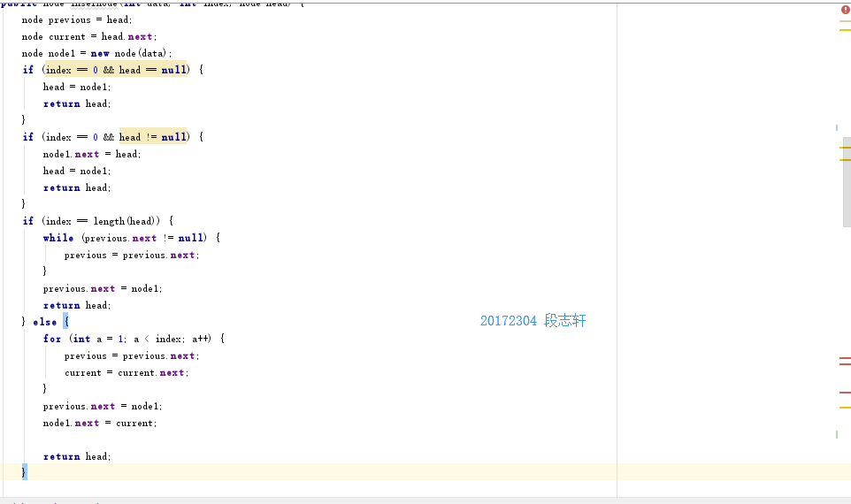Jump to the double red error stripe marker
The height and width of the screenshot is (504, 851).
pyautogui.click(x=845, y=361)
